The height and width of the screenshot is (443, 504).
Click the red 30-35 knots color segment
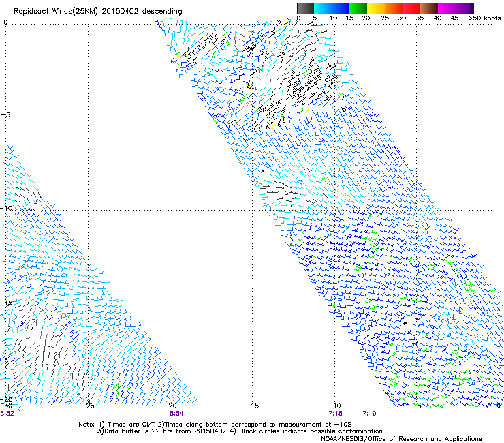[x=411, y=8]
